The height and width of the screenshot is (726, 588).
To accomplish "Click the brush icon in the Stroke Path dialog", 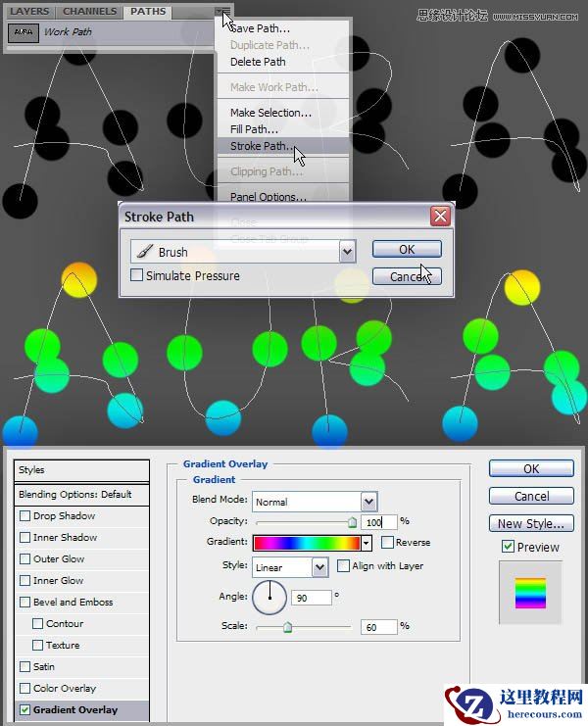I will coord(145,252).
